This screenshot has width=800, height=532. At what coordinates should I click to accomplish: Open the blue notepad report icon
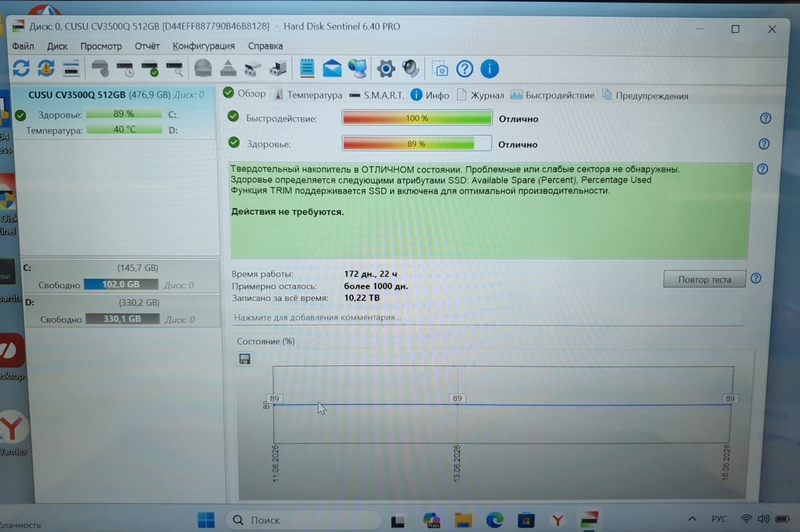(x=307, y=68)
